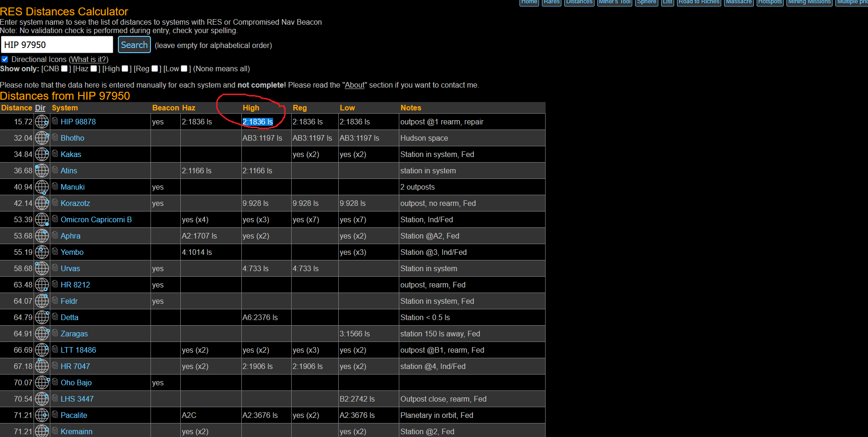Click the "Distances from HIP 97950" heading
Screen dimensions: 868x437
click(x=65, y=96)
